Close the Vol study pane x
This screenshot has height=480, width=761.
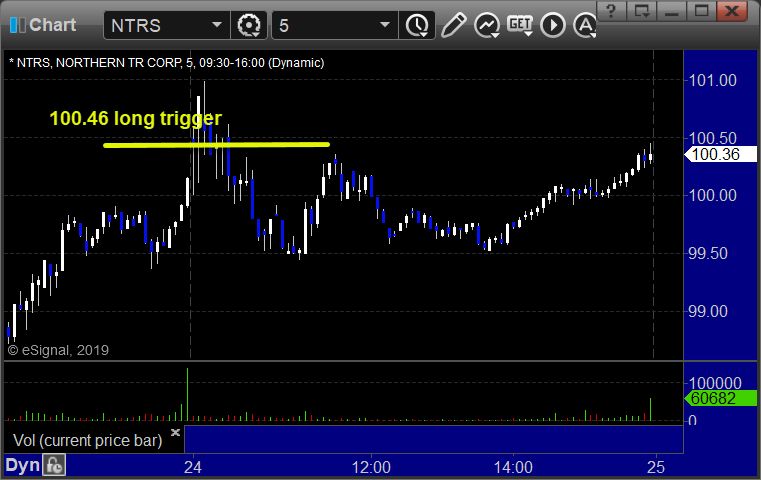click(x=175, y=432)
